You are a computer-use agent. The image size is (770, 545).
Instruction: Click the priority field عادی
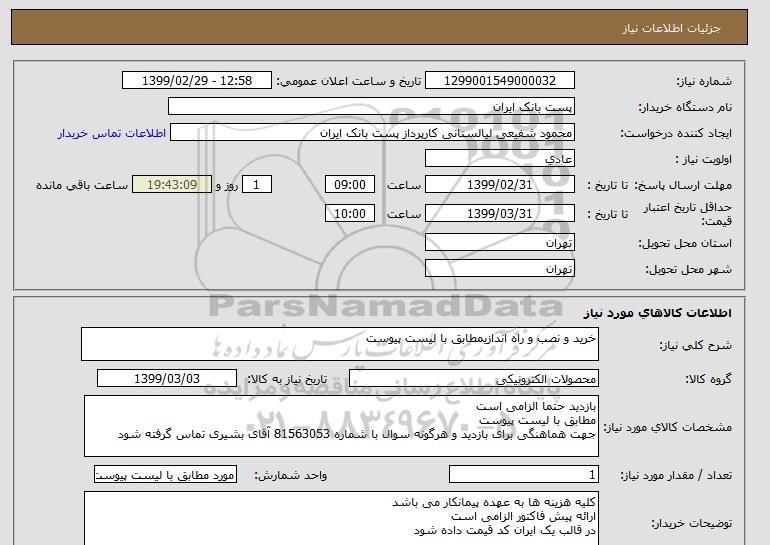click(x=499, y=159)
